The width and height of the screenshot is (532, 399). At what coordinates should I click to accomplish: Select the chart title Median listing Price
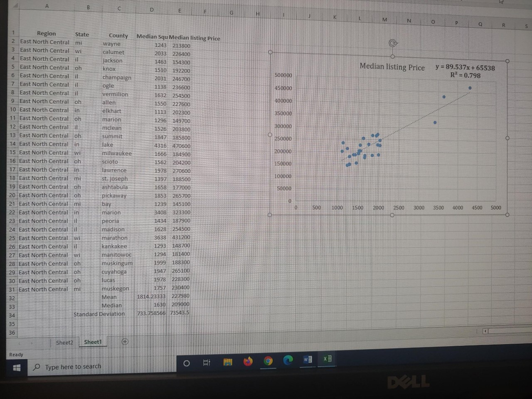[392, 67]
